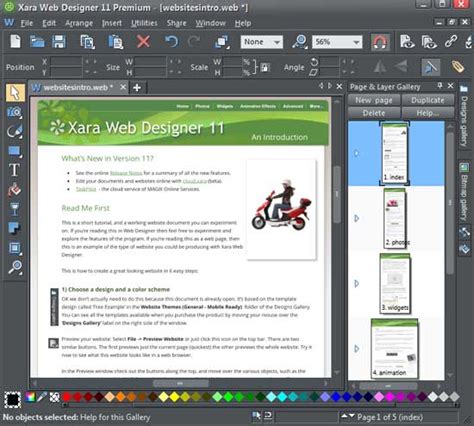Viewport: 474px width, 426px height.
Task: Open the 56% zoom dropdown
Action: point(337,42)
